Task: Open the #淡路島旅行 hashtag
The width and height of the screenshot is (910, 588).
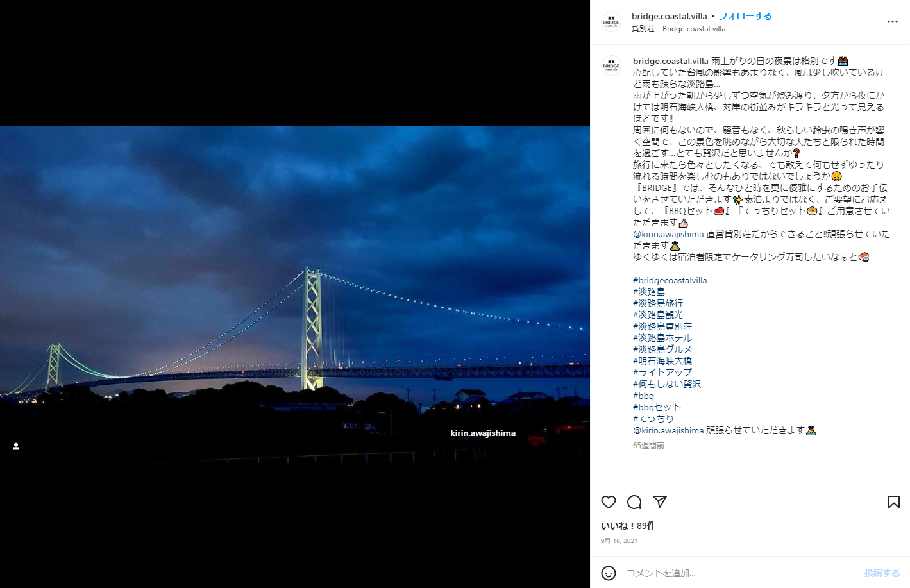Action: coord(658,303)
